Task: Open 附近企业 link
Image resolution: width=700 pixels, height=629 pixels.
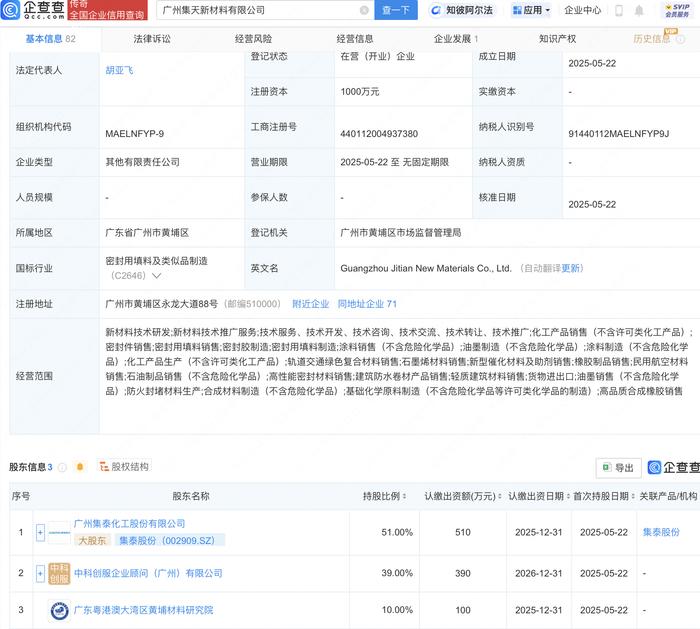Action: (x=310, y=304)
